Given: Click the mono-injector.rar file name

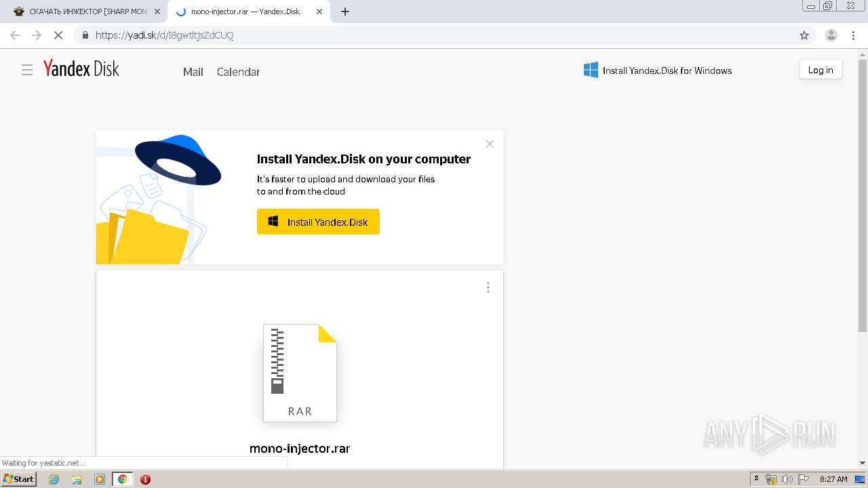Looking at the screenshot, I should pos(300,449).
